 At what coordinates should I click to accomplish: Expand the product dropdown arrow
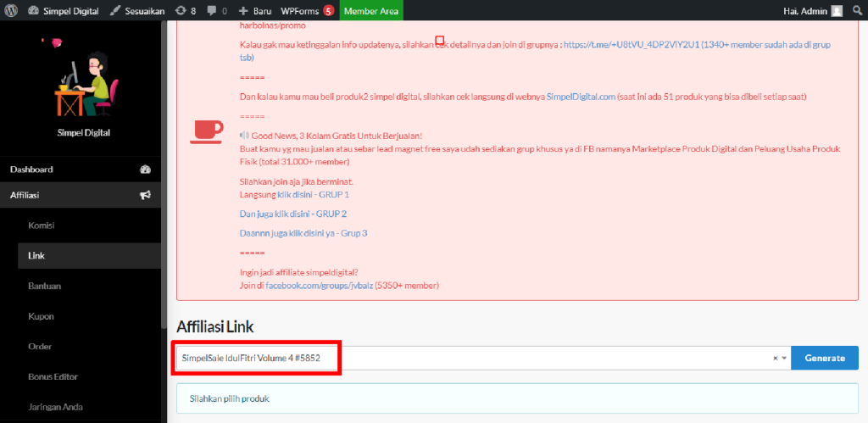tap(784, 359)
